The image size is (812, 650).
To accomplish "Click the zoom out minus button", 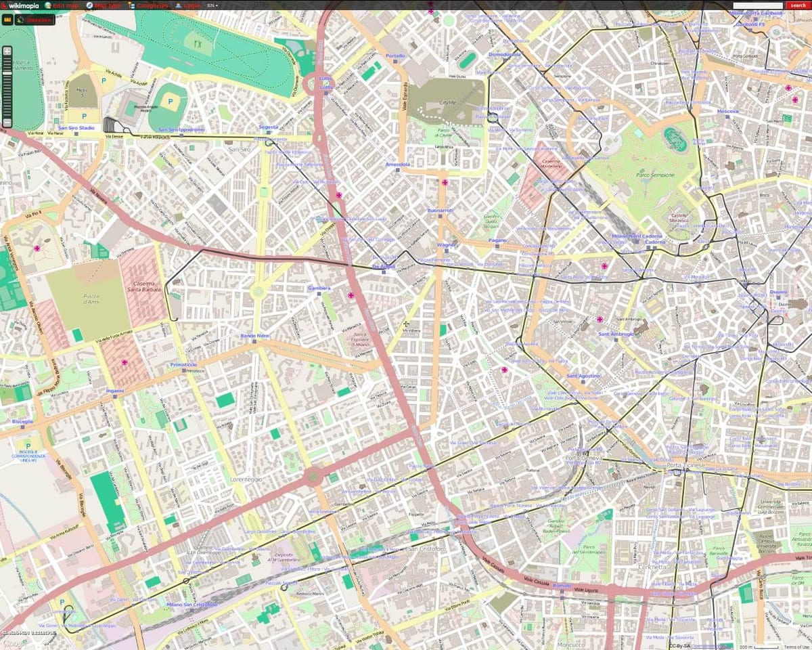I will tap(7, 123).
